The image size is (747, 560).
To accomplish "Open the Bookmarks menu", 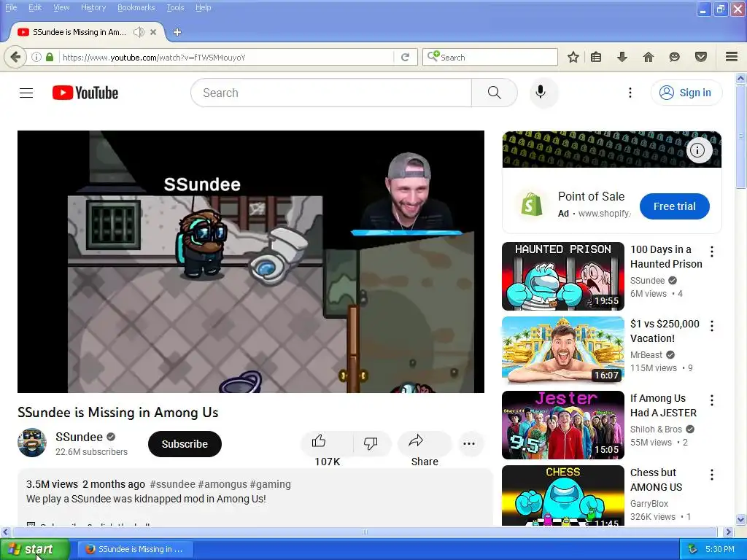I will coord(136,7).
